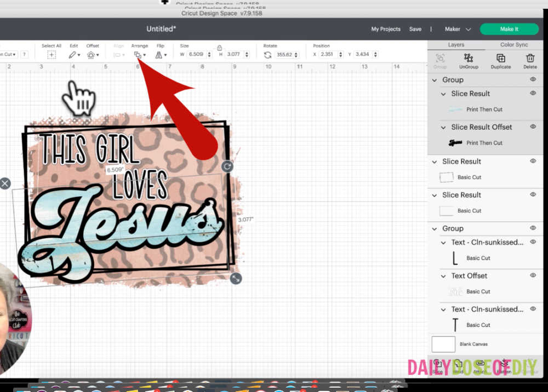548x392 pixels.
Task: Click the Weld icon
Action: tap(458, 363)
